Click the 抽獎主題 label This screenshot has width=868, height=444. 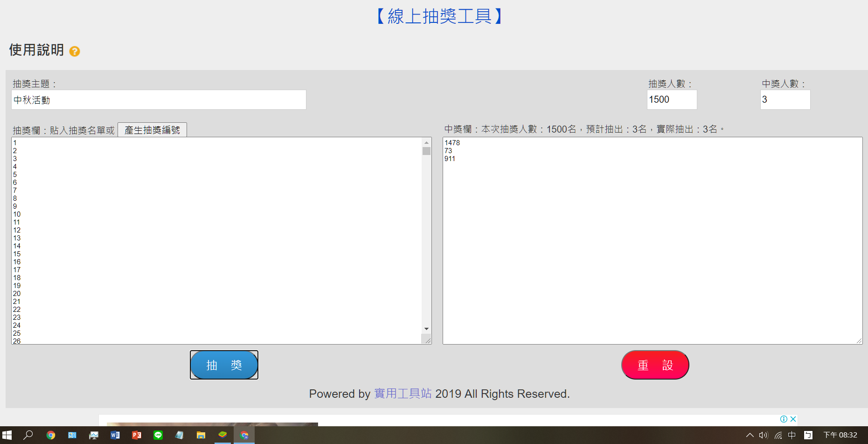34,84
